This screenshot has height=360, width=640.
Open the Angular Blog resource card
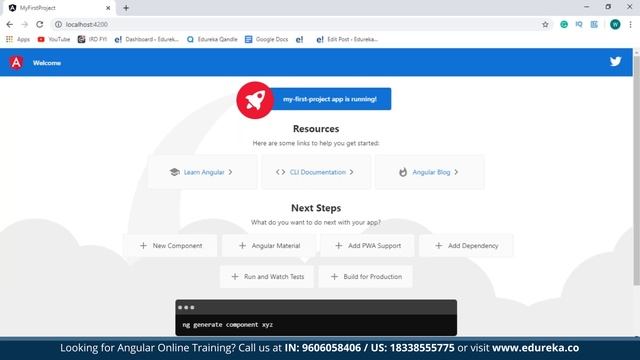(x=429, y=172)
